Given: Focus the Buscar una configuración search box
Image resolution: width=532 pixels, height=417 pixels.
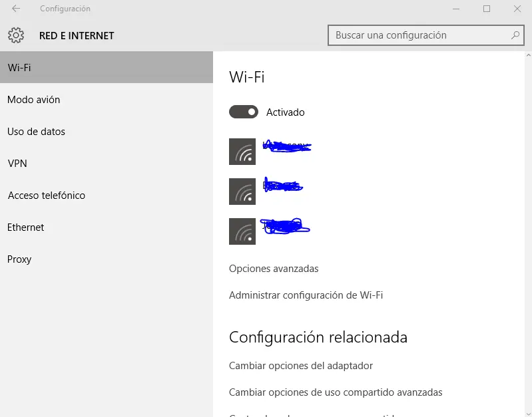Looking at the screenshot, I should [426, 35].
